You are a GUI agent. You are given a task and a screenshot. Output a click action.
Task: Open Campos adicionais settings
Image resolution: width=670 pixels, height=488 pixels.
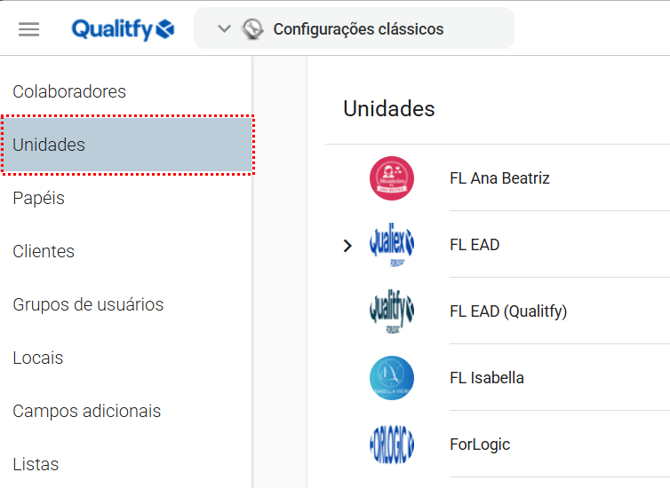[86, 411]
